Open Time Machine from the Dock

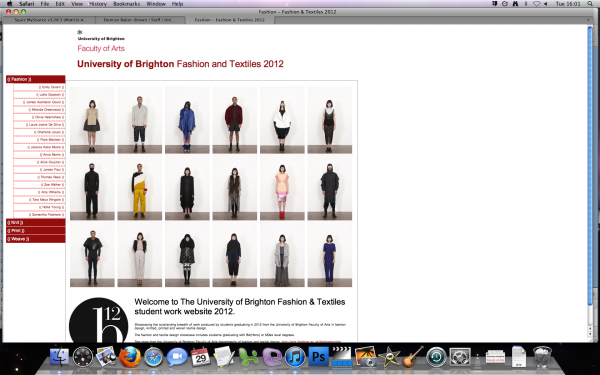[436, 357]
